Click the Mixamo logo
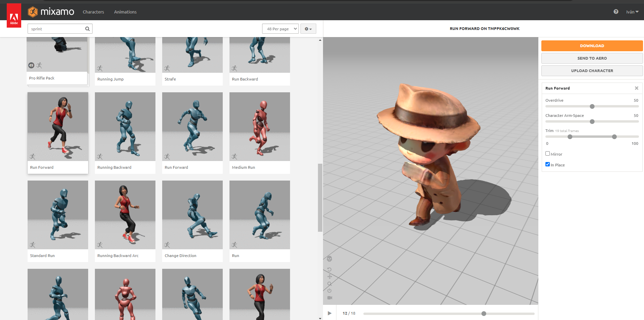644x320 pixels. 51,12
